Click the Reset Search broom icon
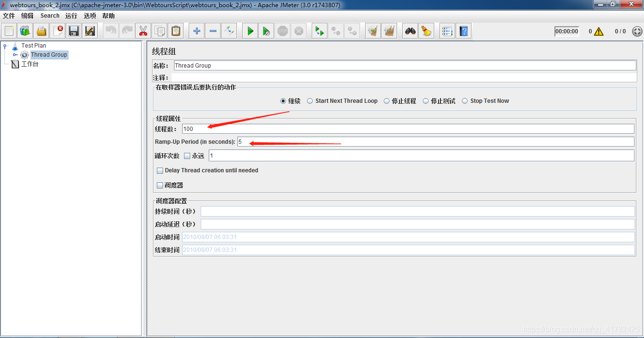The width and height of the screenshot is (644, 338). pos(427,31)
